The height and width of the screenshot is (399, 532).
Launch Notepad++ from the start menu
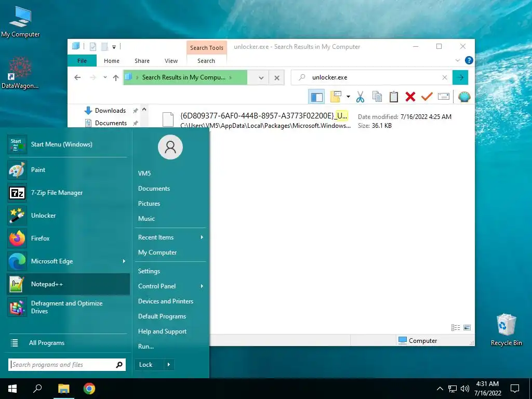[68, 284]
